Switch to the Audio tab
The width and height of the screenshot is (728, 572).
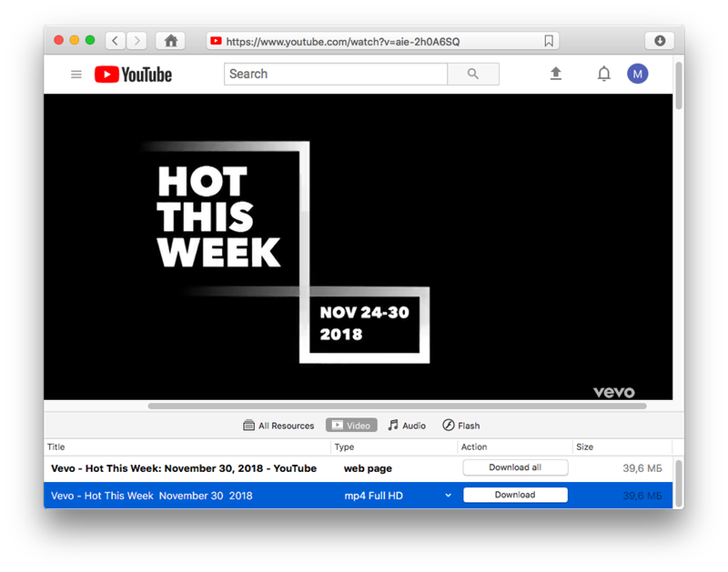407,426
